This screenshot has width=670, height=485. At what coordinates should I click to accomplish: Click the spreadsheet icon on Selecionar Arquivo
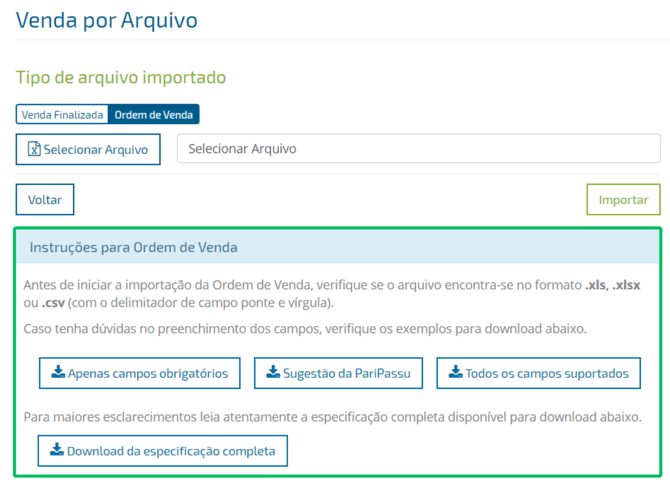pyautogui.click(x=34, y=149)
